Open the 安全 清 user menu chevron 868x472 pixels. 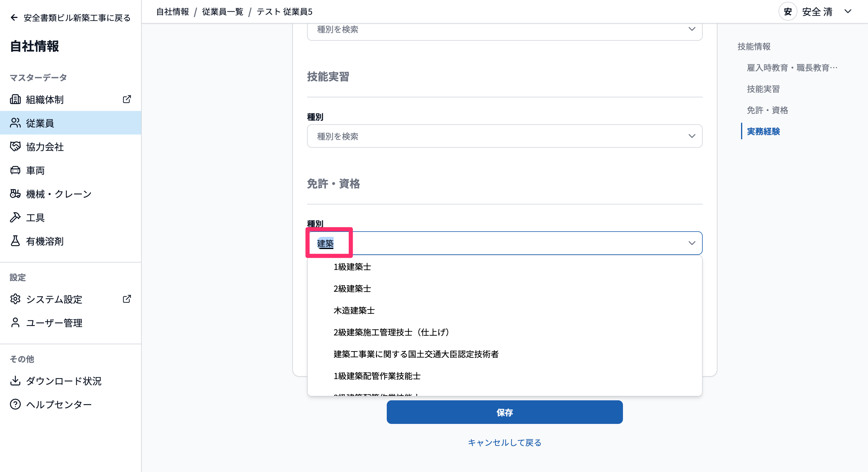(x=847, y=12)
